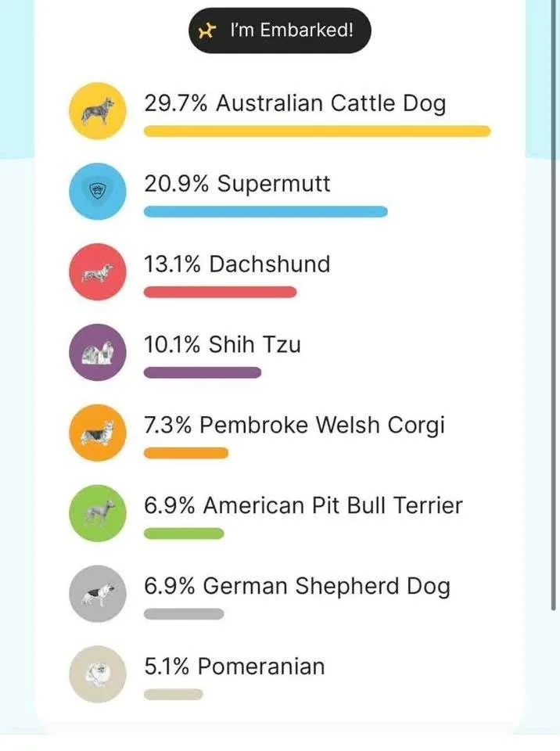Tap the gray German Shepherd Dog icon
This screenshot has width=560, height=751.
pos(97,595)
